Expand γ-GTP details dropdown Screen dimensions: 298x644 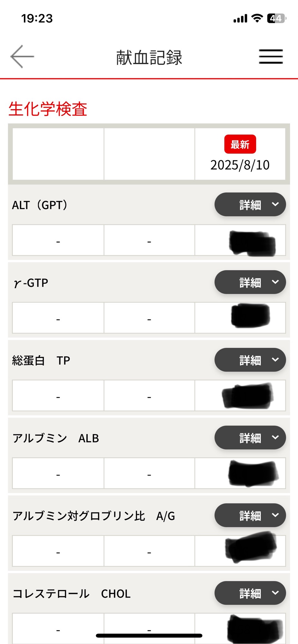250,282
